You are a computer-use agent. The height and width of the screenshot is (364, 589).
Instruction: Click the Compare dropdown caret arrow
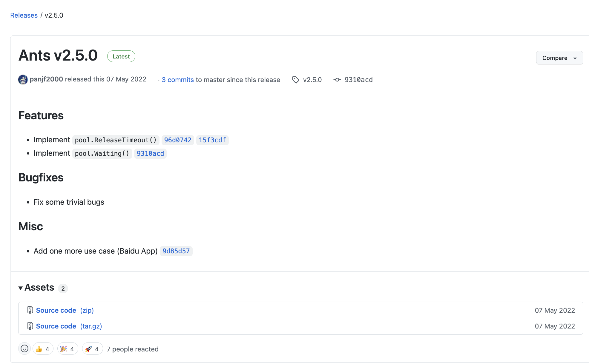pyautogui.click(x=575, y=58)
